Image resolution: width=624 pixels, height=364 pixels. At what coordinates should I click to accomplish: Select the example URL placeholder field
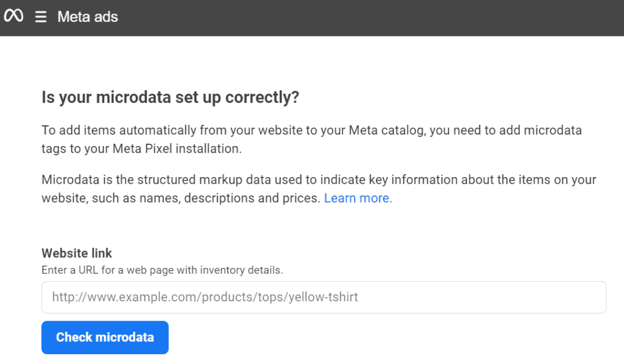323,297
